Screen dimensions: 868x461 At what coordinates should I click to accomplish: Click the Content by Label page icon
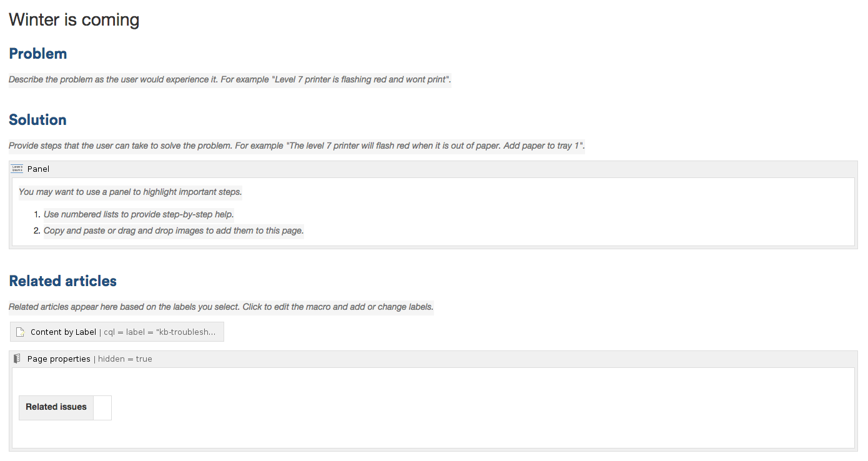21,332
